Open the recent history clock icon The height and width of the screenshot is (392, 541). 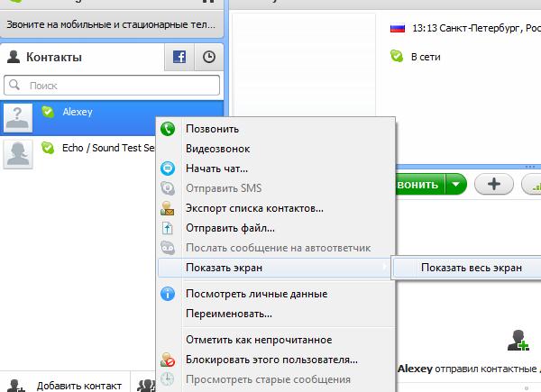[x=209, y=57]
